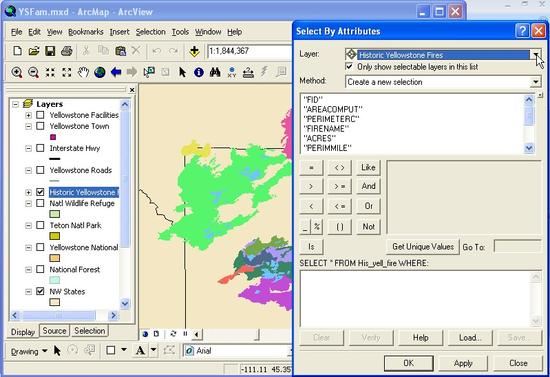Image resolution: width=550 pixels, height=377 pixels.
Task: Open a map file via folder icon
Action: point(34,51)
